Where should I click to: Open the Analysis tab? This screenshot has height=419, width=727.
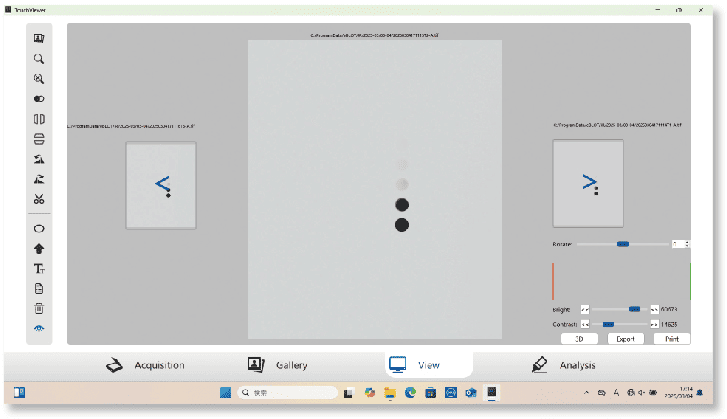pos(565,365)
